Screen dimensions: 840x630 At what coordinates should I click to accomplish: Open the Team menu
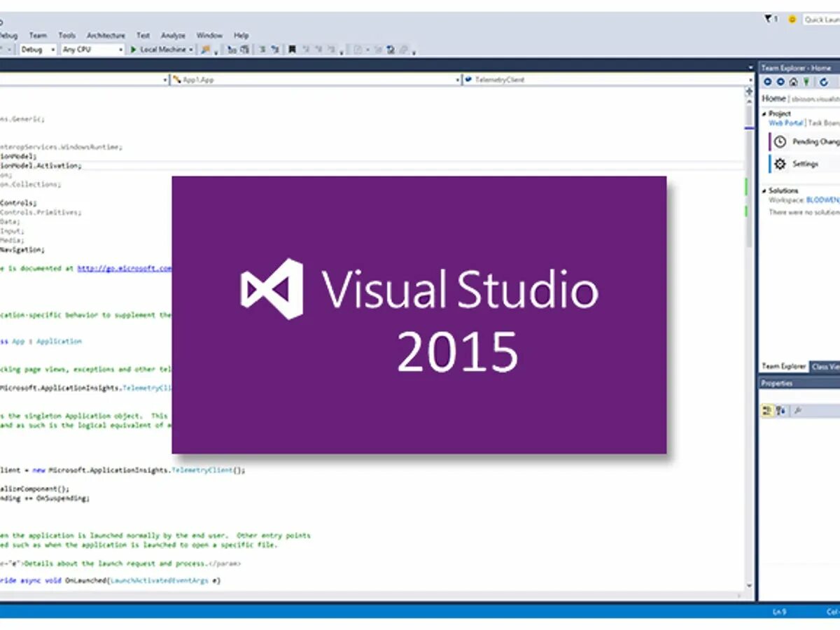[38, 36]
